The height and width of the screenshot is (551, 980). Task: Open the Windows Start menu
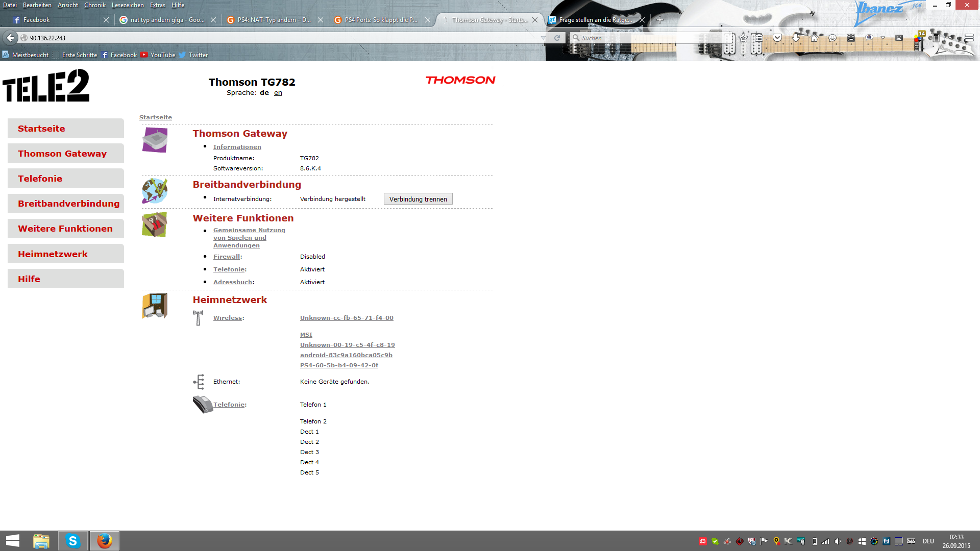(x=13, y=541)
